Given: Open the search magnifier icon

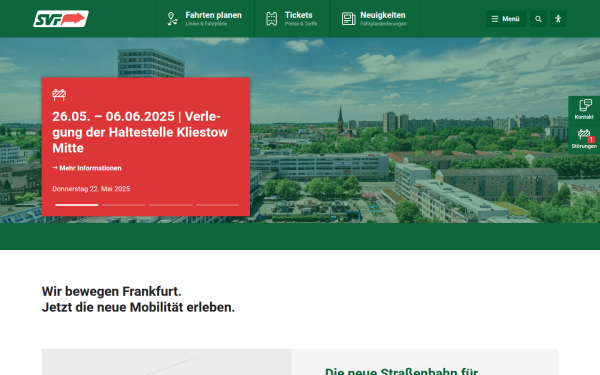Looking at the screenshot, I should click(x=538, y=19).
